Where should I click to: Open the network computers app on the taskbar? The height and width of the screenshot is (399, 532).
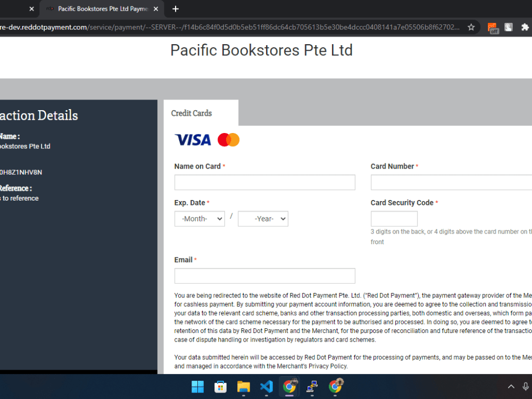pyautogui.click(x=312, y=387)
